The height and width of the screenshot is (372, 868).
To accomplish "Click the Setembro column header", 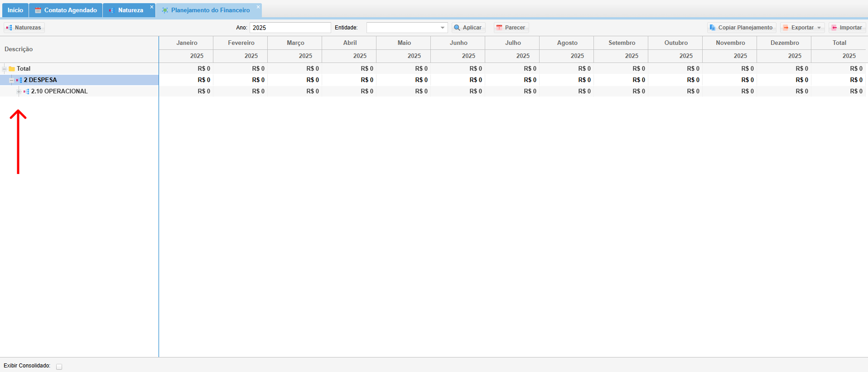I will coord(622,43).
